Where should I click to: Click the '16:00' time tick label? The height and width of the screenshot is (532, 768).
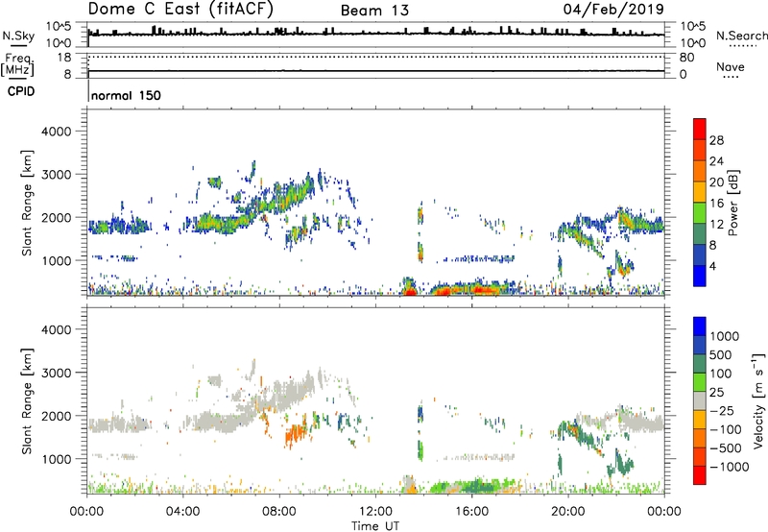[471, 512]
